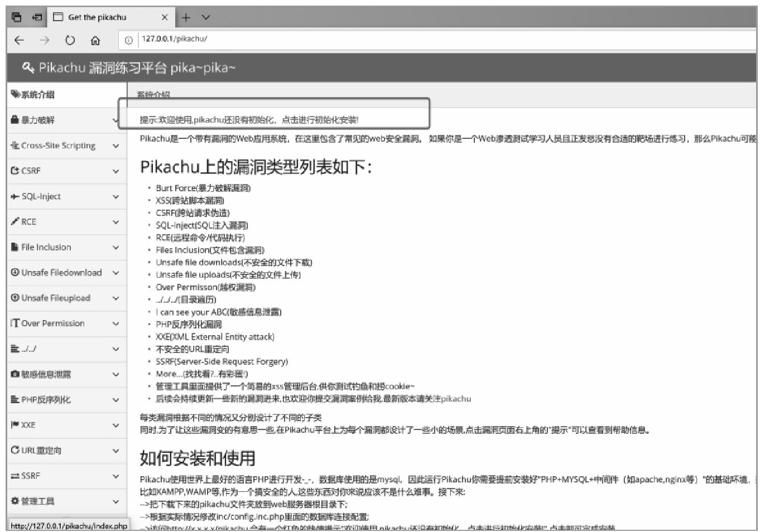Click the 管理工具 gear icon
The image size is (760, 532).
coord(15,501)
